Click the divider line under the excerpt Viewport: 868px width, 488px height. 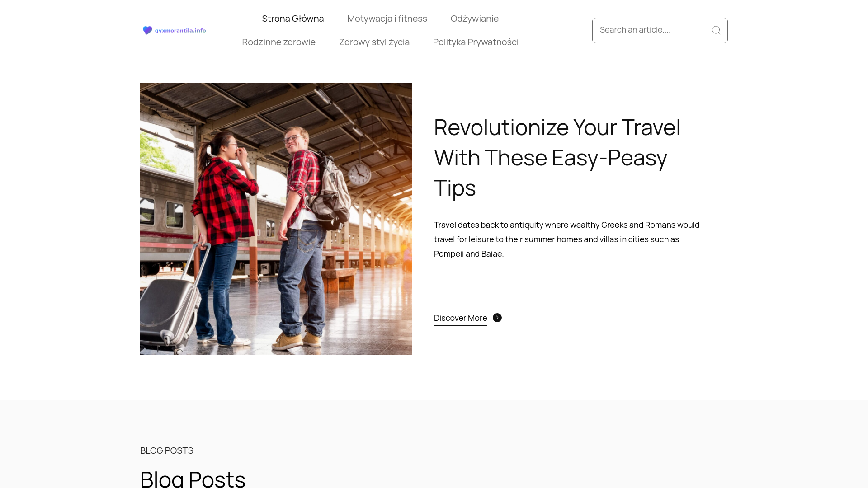click(x=570, y=297)
